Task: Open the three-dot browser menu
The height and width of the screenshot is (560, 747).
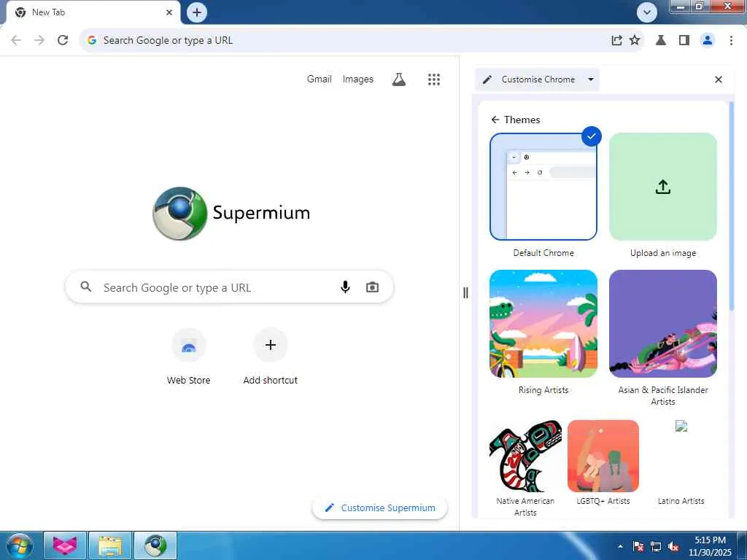Action: 731,41
